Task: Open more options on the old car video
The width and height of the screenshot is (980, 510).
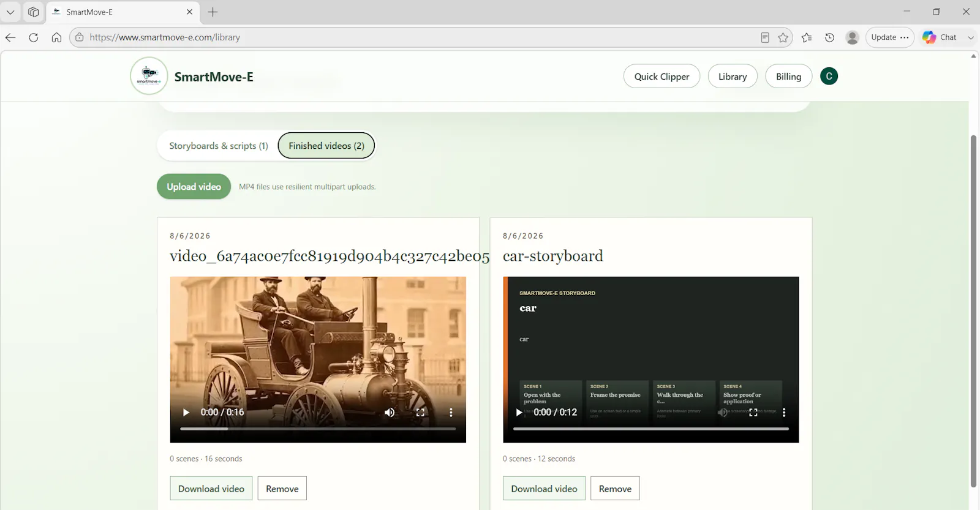Action: [x=451, y=412]
